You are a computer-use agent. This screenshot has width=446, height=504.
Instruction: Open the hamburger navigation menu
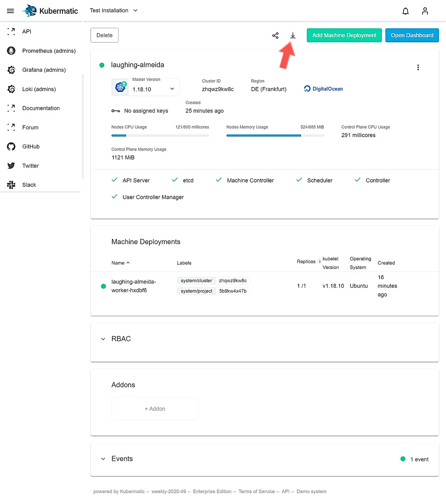[x=10, y=10]
